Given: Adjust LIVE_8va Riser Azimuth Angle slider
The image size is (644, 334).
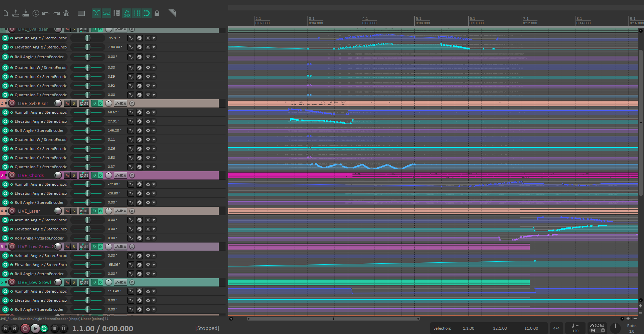Looking at the screenshot, I should click(x=88, y=38).
